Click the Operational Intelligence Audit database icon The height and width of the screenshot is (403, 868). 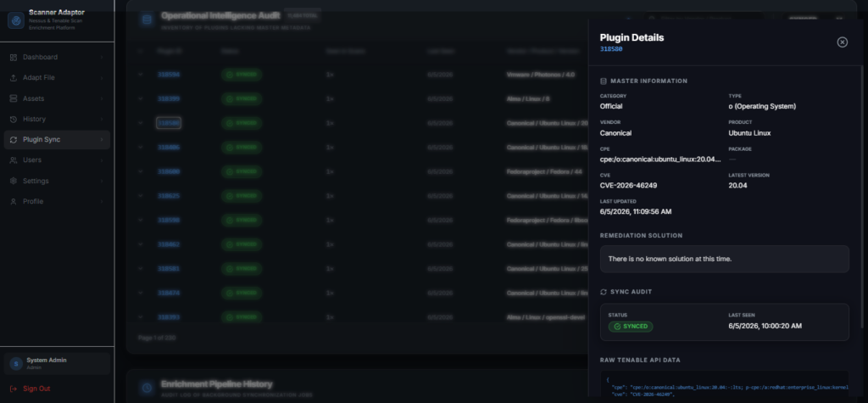click(147, 20)
